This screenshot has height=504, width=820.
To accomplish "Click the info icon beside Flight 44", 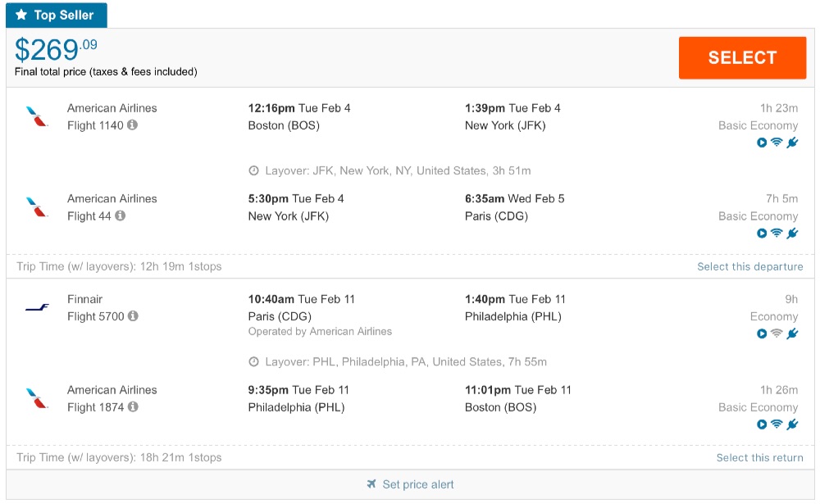I will [x=121, y=216].
